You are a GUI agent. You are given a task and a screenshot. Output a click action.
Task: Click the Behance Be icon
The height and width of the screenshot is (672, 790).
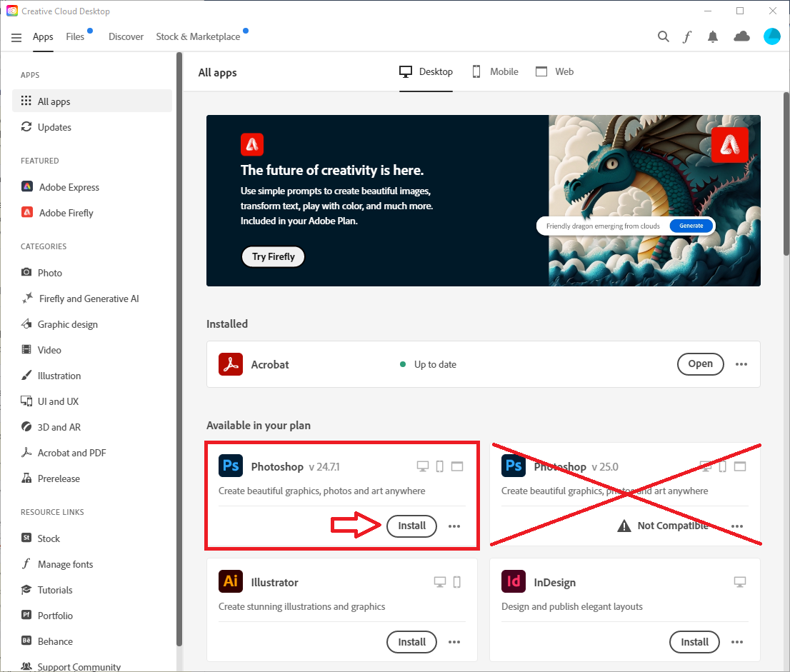(x=26, y=641)
